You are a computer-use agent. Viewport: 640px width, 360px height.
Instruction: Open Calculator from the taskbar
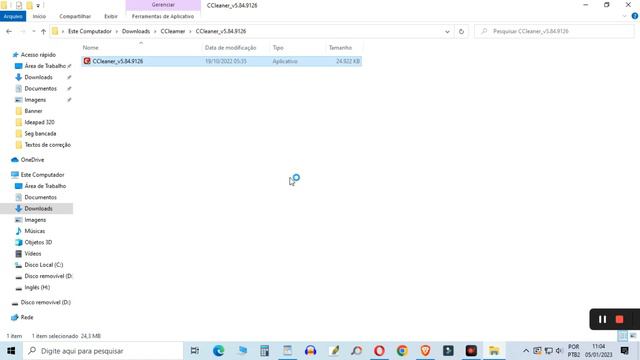click(x=264, y=351)
